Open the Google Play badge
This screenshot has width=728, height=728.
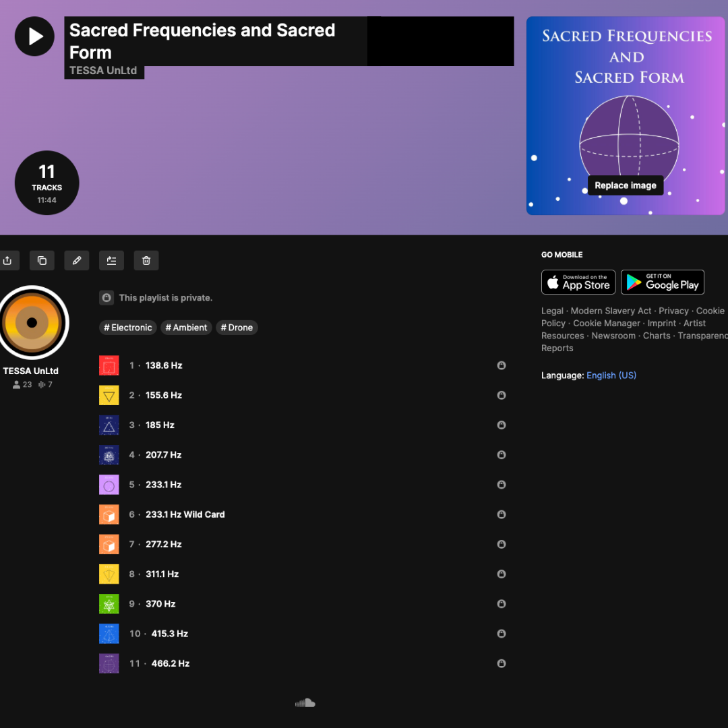click(x=663, y=282)
